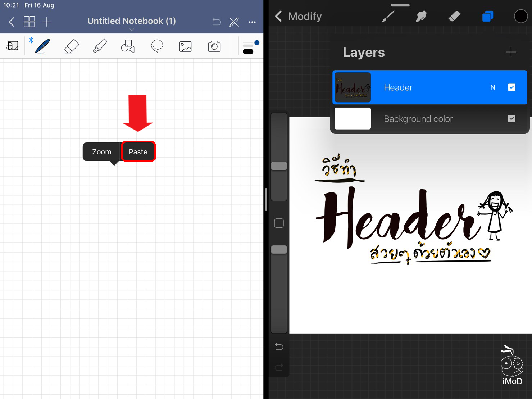Select the highlighter tool
Viewport: 532px width, 399px height.
[x=100, y=46]
